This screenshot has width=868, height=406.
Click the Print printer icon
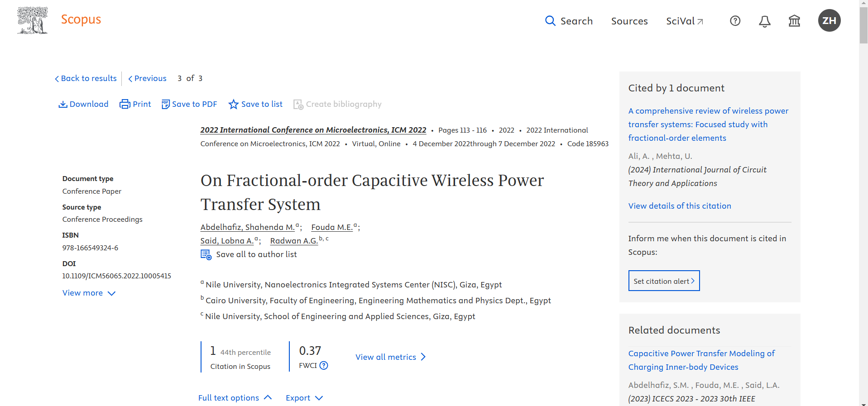[125, 105]
